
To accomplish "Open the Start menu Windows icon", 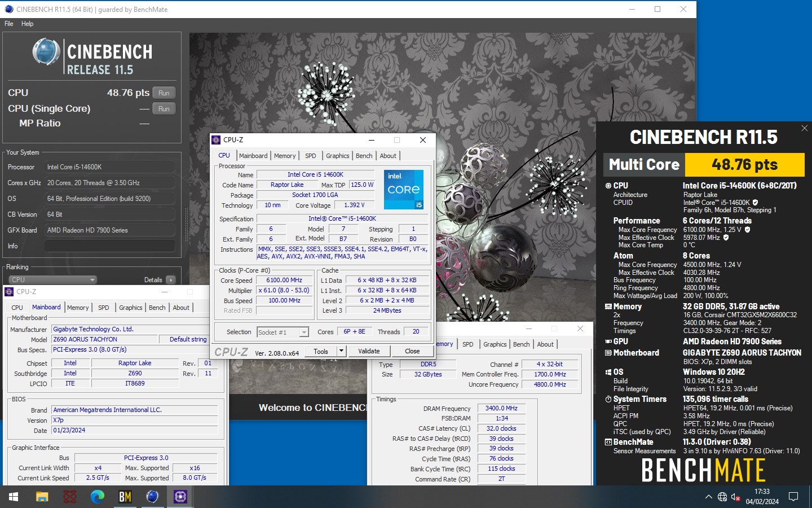I will click(14, 497).
